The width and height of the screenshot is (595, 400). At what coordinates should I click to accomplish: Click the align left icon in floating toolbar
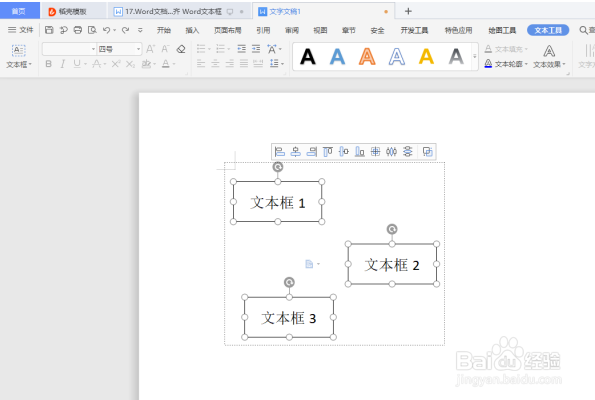pos(280,152)
